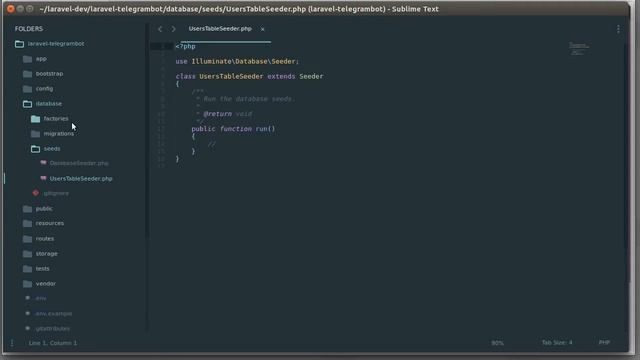This screenshot has height=360, width=640.
Task: Select the storage folder label
Action: coord(47,253)
